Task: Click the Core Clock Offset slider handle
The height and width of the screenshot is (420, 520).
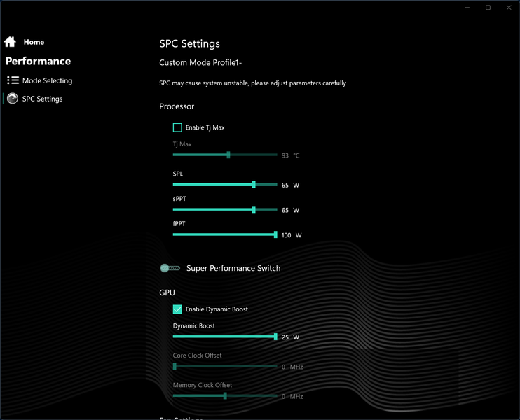Action: tap(175, 366)
